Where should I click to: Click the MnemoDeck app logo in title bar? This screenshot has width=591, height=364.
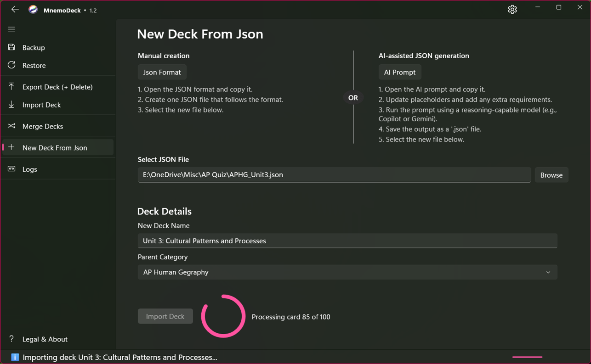[33, 9]
